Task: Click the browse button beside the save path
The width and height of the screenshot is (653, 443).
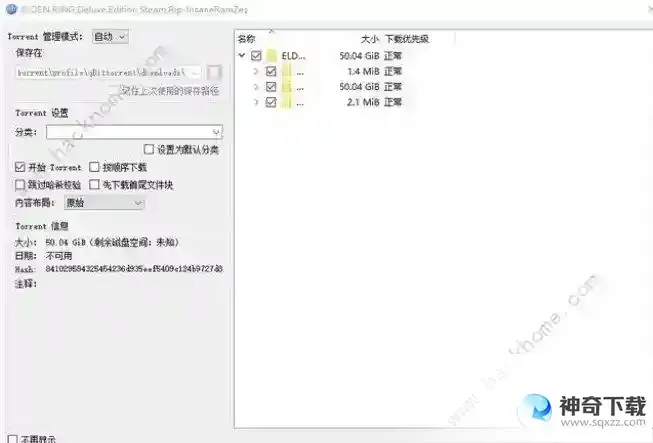Action: click(x=214, y=72)
